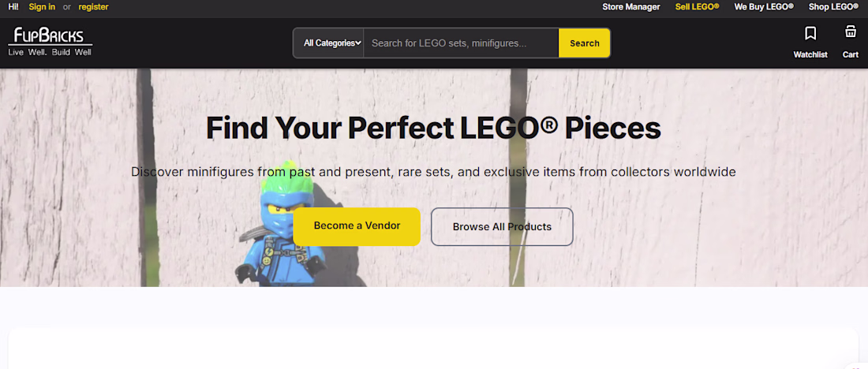Click the yellow Search button
Screen dimensions: 868x369
click(x=585, y=43)
